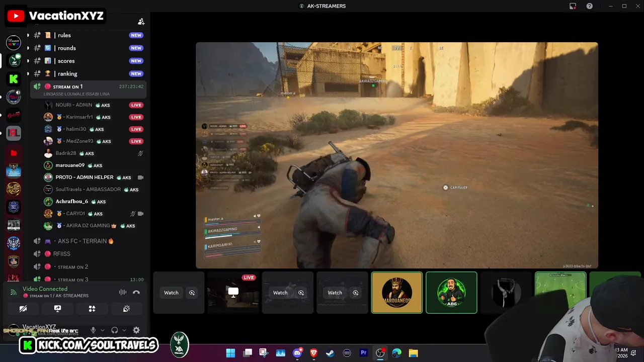
Task: Open the soundboard icon in voice panel
Action: pyautogui.click(x=126, y=309)
